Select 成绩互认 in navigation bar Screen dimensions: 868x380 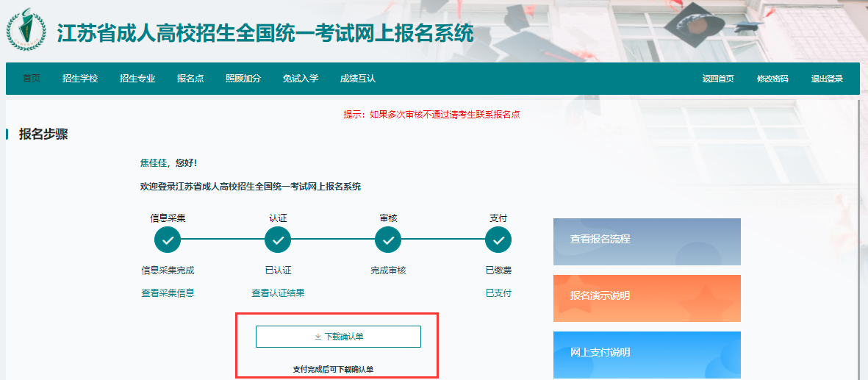click(358, 79)
